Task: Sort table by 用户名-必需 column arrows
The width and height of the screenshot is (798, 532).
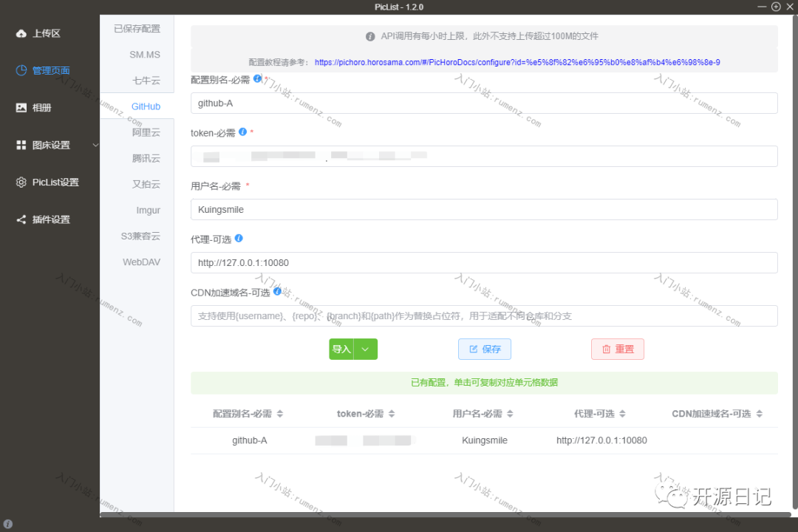Action: (511, 414)
